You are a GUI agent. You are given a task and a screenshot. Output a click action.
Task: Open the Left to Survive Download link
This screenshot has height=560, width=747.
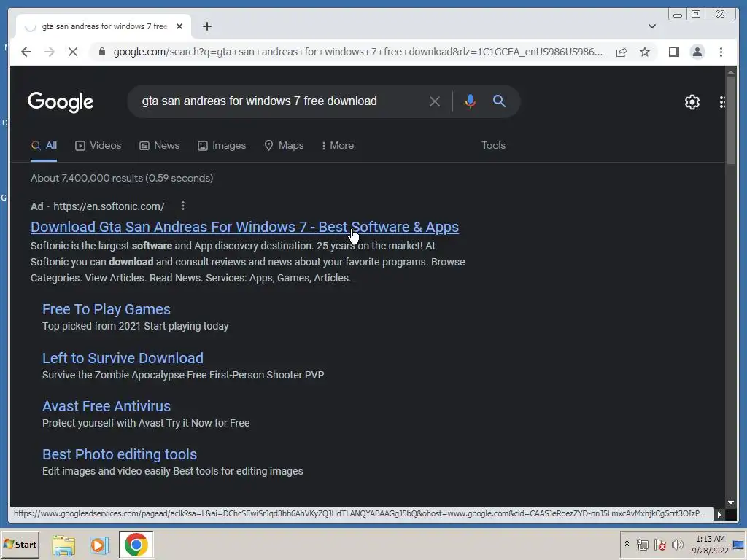tap(123, 357)
